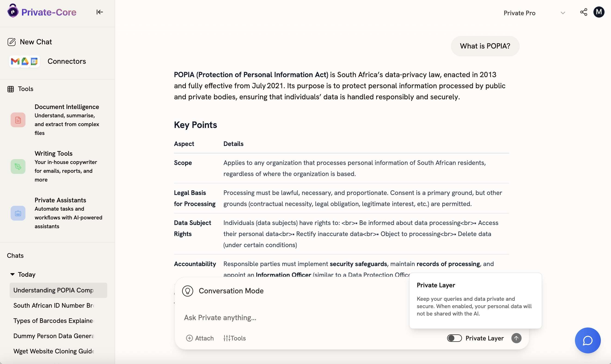Image resolution: width=611 pixels, height=364 pixels.
Task: Open the blue chat support bubble
Action: click(588, 340)
